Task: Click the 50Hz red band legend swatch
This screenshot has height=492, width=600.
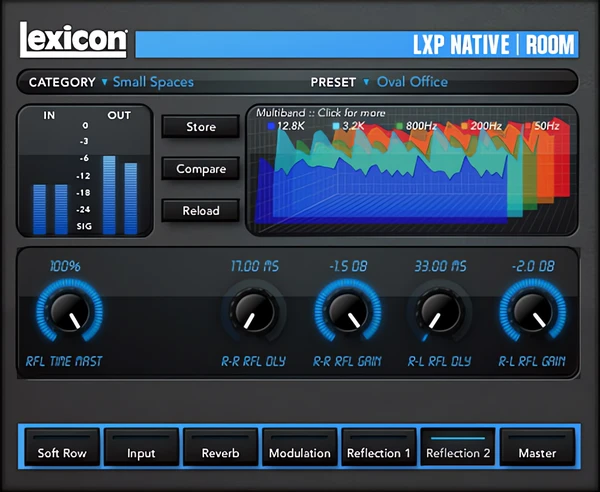Action: pos(528,126)
